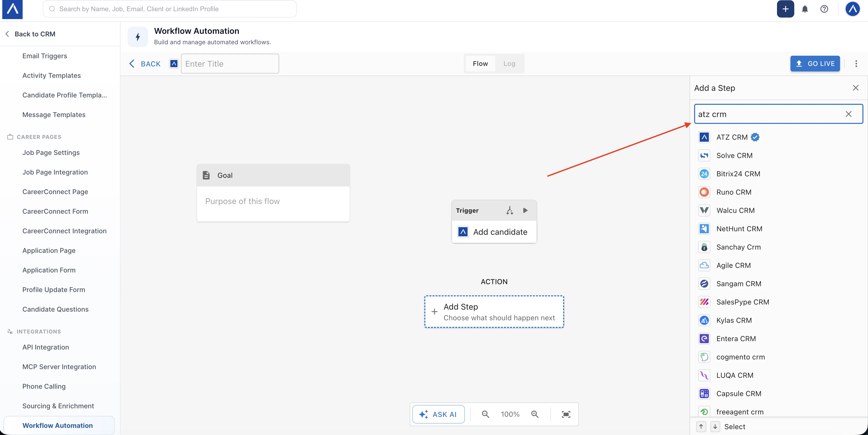Click the down arrow key hint
The image size is (868, 435).
pyautogui.click(x=715, y=427)
